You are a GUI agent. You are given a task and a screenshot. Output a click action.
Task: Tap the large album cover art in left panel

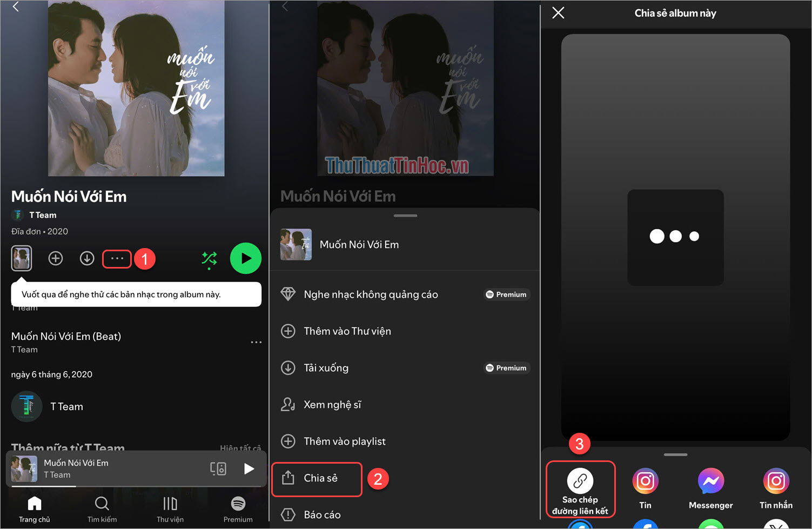pos(136,88)
